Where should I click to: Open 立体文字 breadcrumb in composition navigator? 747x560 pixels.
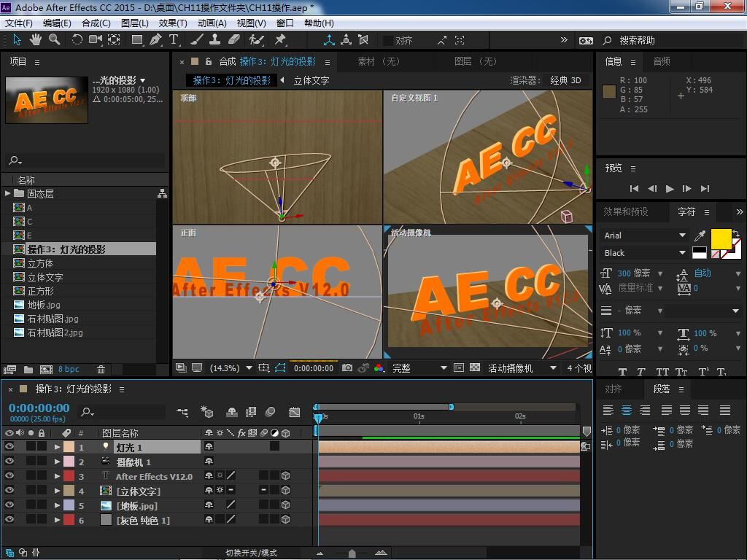(x=311, y=80)
